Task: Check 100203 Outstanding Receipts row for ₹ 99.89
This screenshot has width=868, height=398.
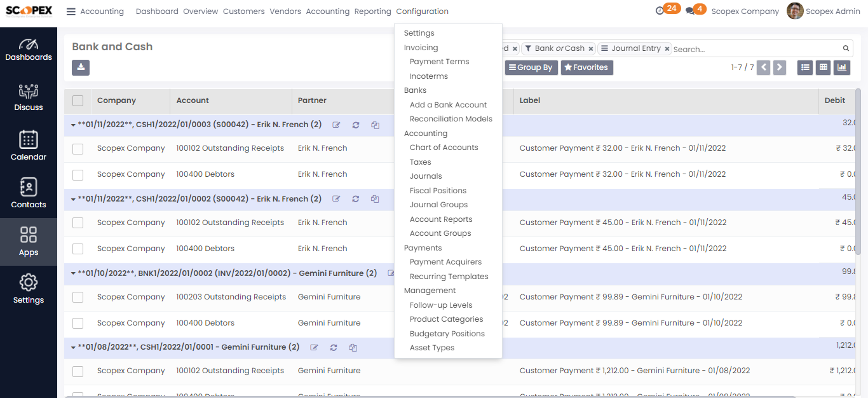Action: [78, 298]
